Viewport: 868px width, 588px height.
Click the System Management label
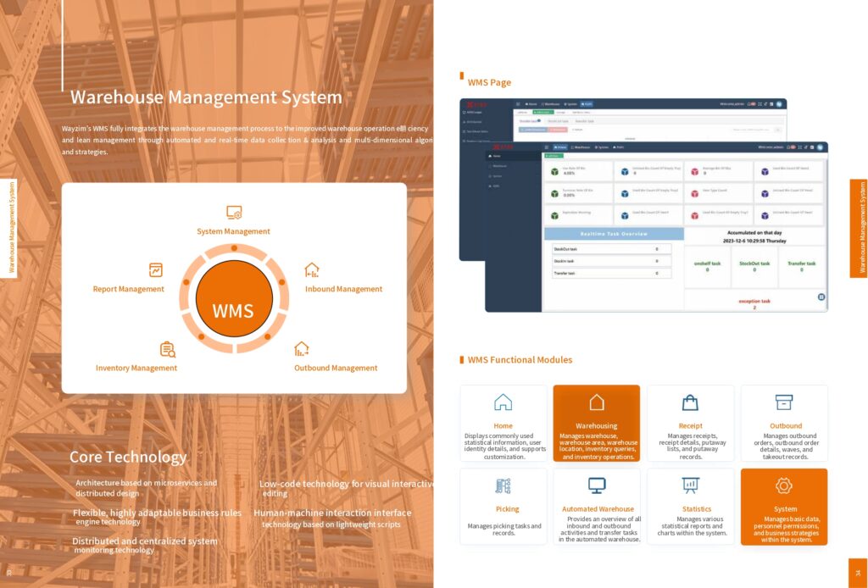(234, 231)
